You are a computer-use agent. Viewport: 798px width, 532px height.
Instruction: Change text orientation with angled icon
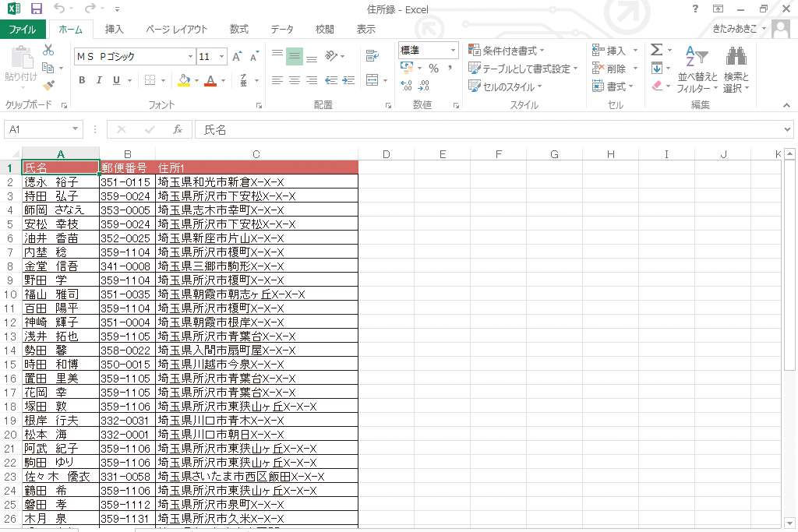pyautogui.click(x=332, y=55)
